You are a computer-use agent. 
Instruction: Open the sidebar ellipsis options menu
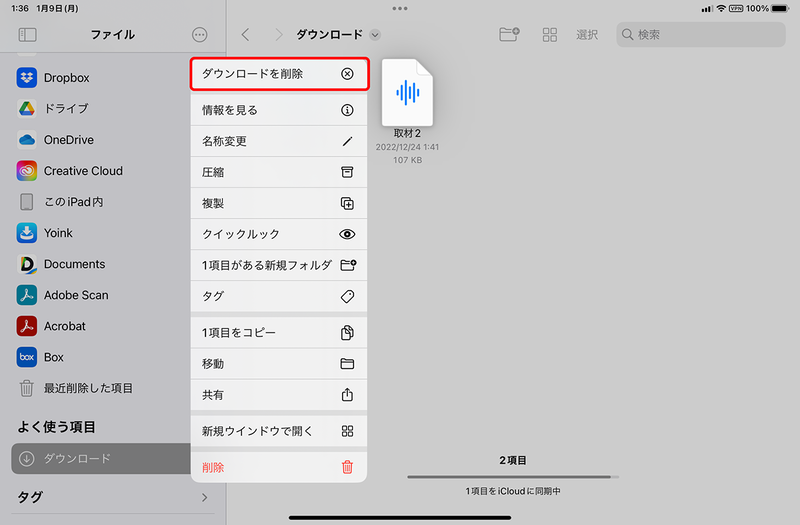[199, 35]
